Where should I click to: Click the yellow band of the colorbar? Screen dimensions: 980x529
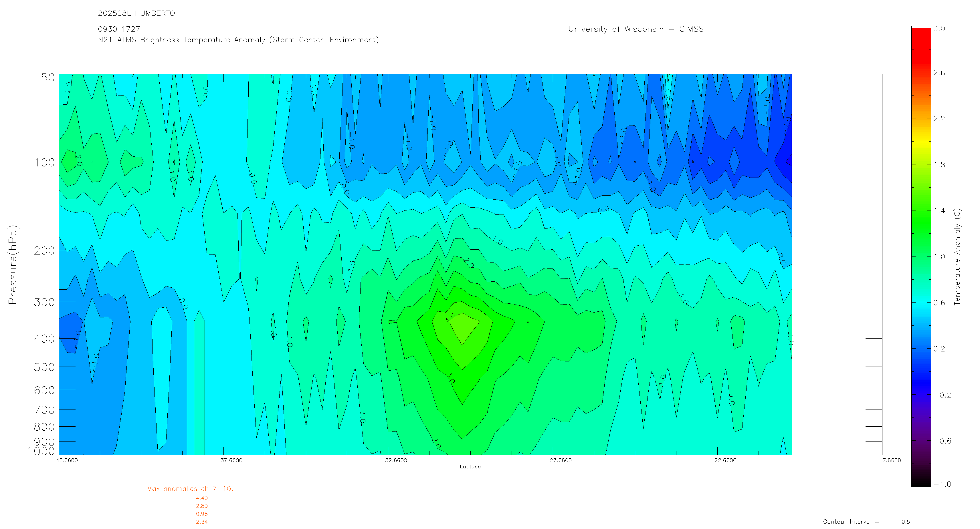coord(921,143)
